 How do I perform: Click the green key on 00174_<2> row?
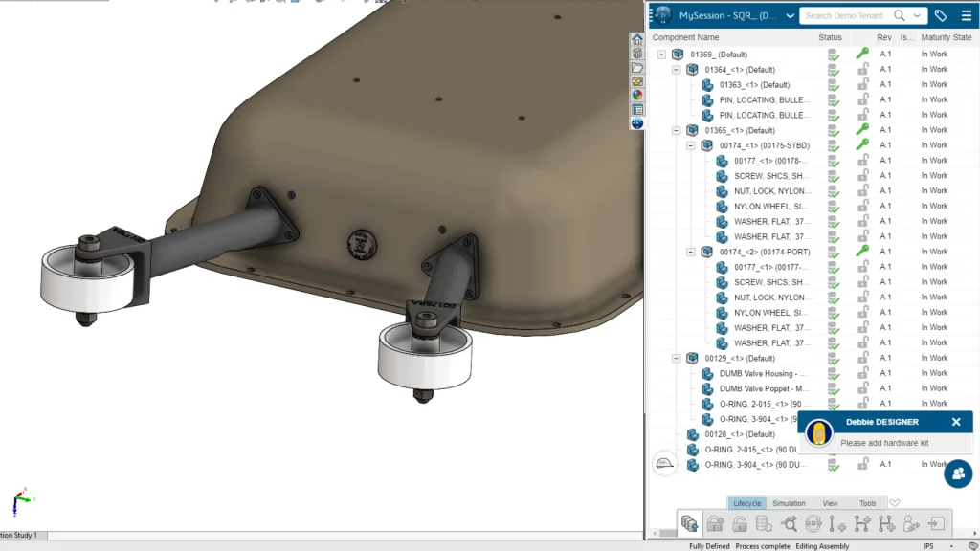(x=862, y=252)
